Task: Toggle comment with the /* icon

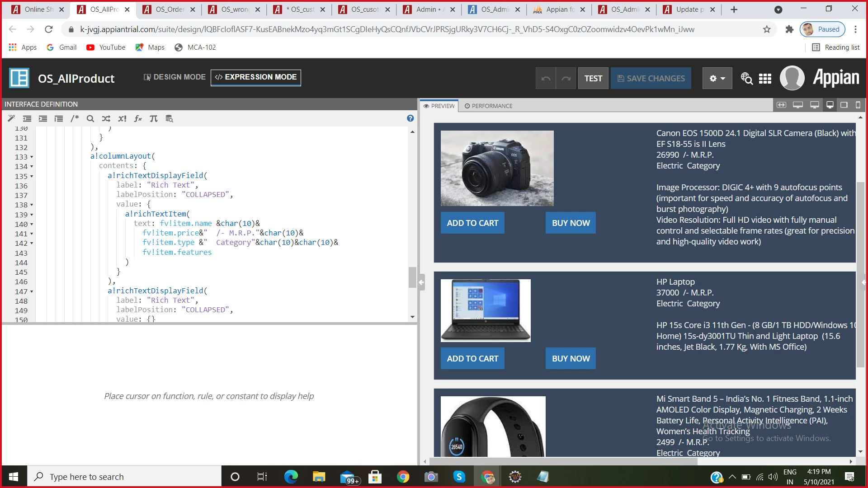Action: 75,118
